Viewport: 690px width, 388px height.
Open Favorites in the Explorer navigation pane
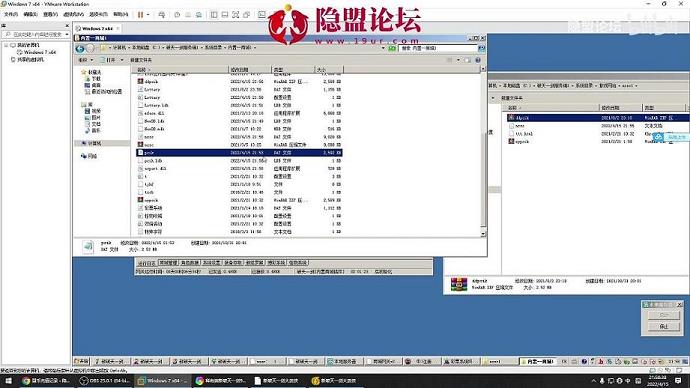91,72
